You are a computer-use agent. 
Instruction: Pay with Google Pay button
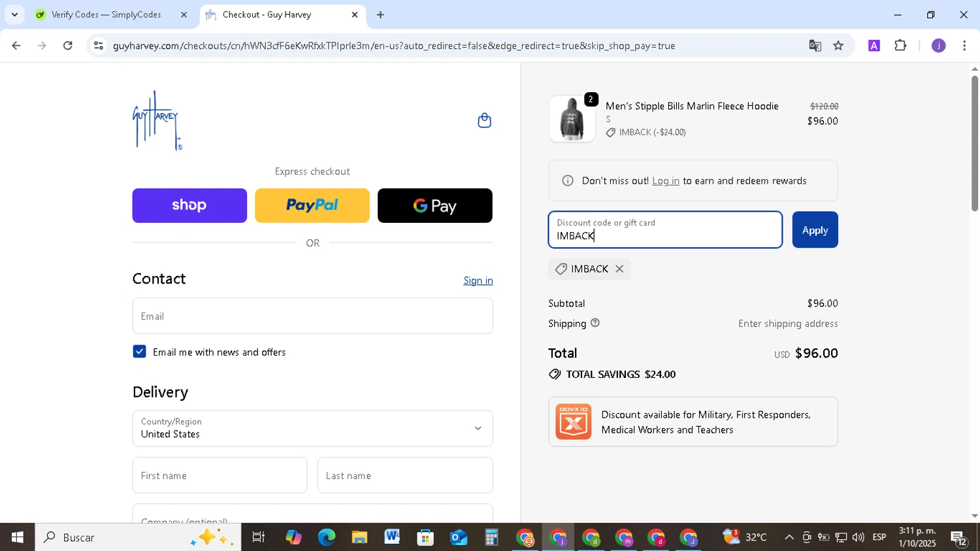click(435, 205)
